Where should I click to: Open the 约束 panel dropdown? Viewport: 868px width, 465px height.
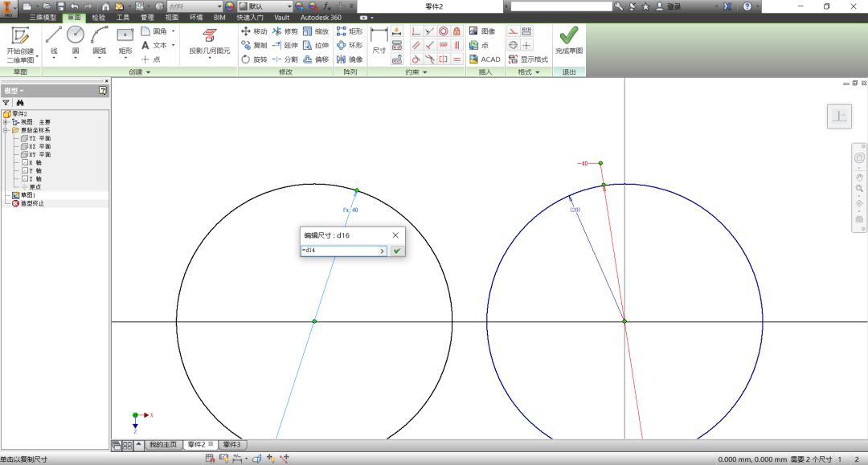(x=416, y=72)
